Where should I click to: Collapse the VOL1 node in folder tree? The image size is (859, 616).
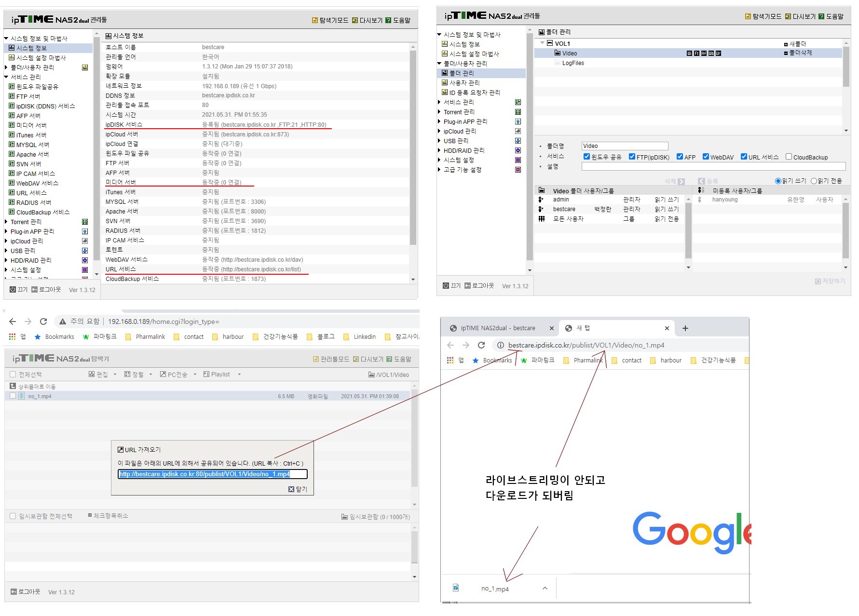click(x=543, y=43)
